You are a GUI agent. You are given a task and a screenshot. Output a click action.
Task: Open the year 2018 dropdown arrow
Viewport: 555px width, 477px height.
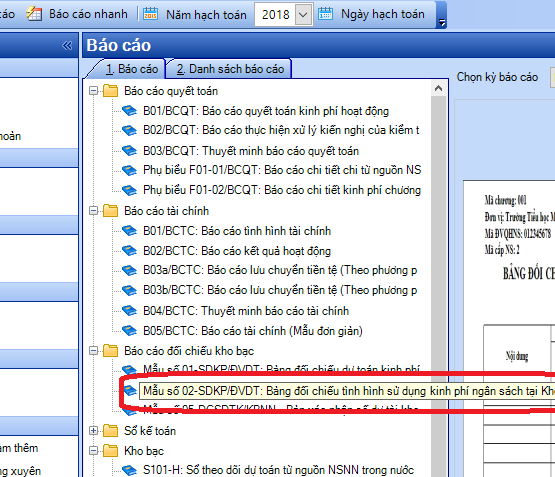(x=303, y=15)
